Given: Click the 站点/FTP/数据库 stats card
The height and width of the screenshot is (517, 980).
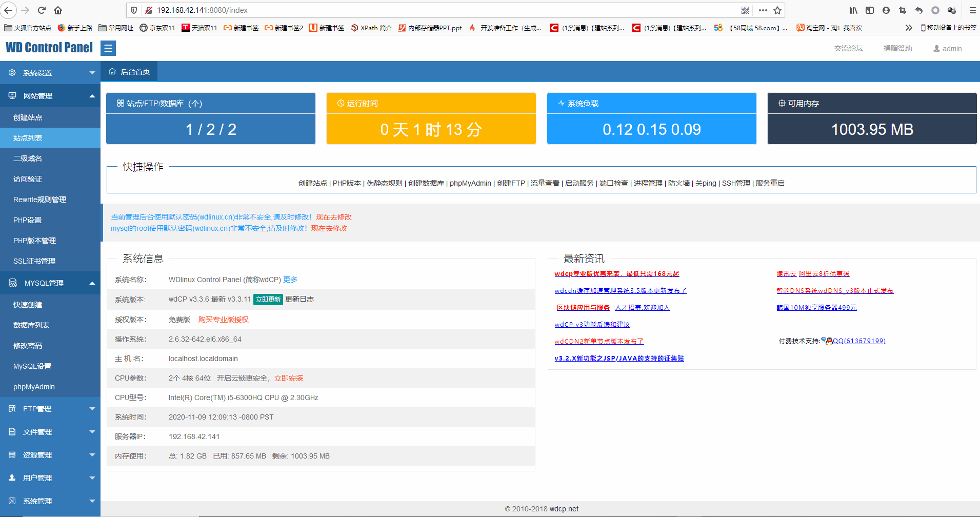Looking at the screenshot, I should 211,118.
